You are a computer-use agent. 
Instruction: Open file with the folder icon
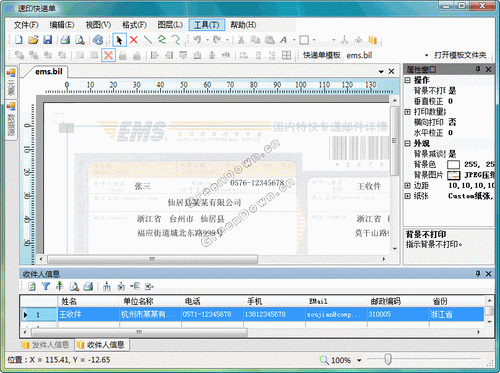33,40
